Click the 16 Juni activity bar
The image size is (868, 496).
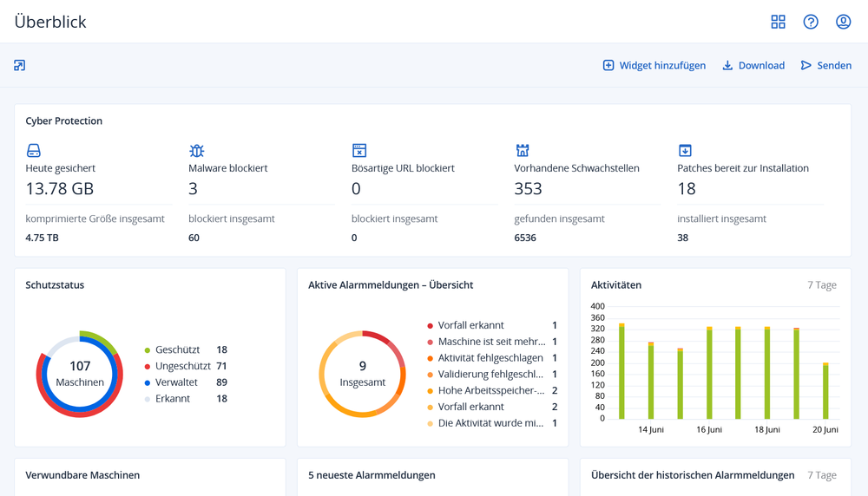coord(709,373)
